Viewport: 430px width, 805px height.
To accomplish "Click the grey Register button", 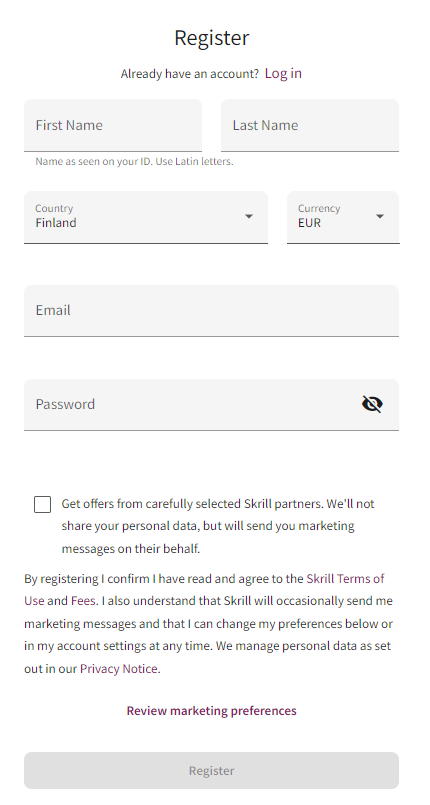I will click(x=211, y=771).
